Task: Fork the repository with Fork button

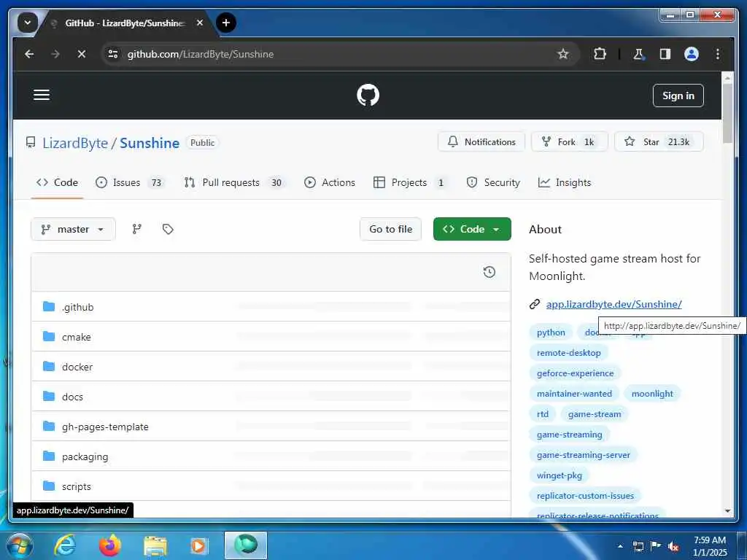Action: [x=569, y=142]
